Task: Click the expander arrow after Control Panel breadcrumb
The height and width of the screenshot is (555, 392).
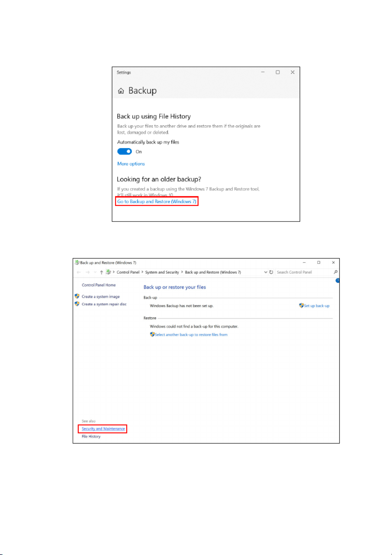Action: [142, 272]
